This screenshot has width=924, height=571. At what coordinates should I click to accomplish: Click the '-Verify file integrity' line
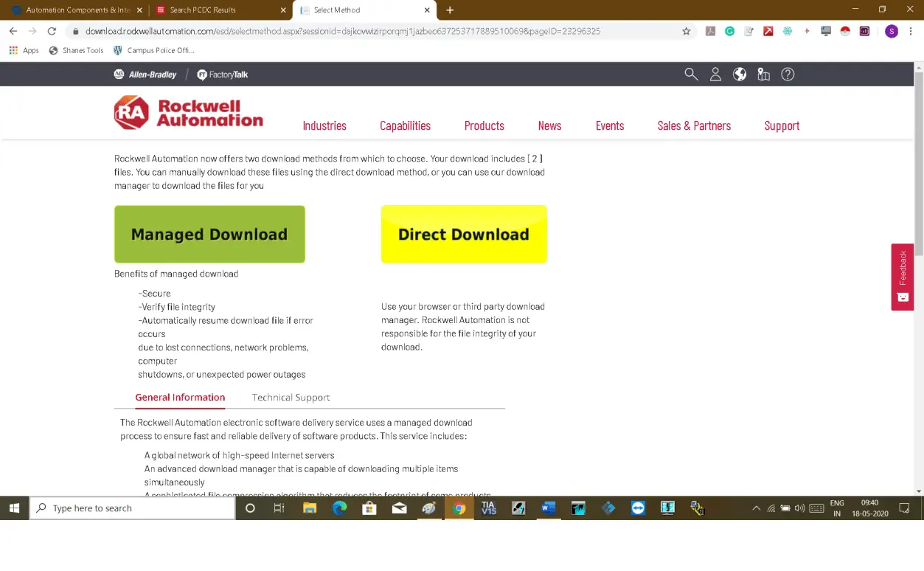point(177,307)
